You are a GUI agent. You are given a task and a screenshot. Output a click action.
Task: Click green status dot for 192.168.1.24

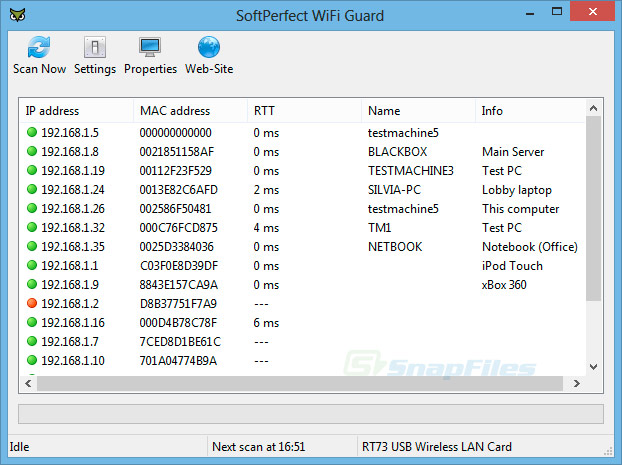[32, 189]
